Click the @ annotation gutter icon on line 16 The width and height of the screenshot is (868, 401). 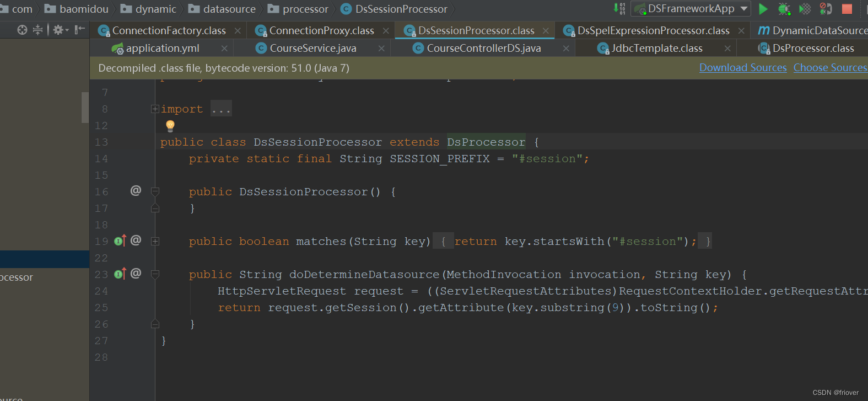[136, 191]
